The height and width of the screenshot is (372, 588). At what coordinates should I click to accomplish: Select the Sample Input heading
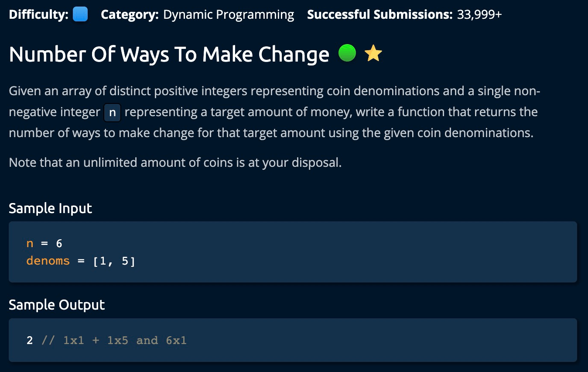[51, 208]
